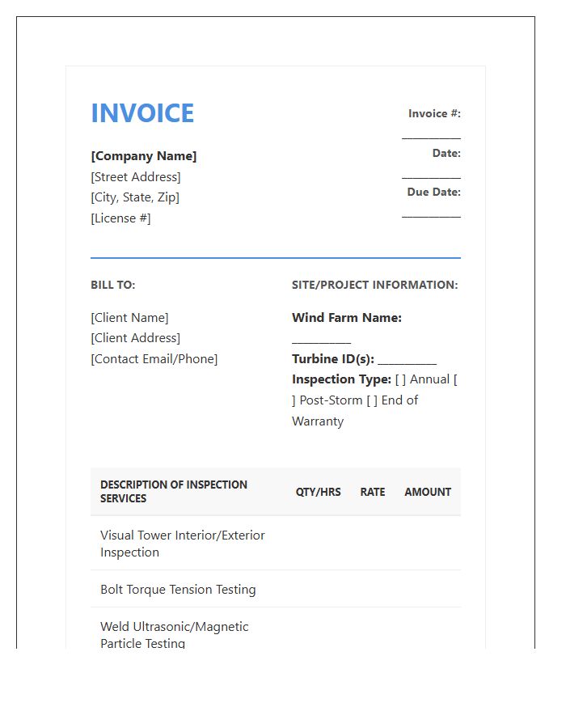The image size is (566, 728).
Task: Click the blank line under Invoice #
Action: click(x=431, y=138)
